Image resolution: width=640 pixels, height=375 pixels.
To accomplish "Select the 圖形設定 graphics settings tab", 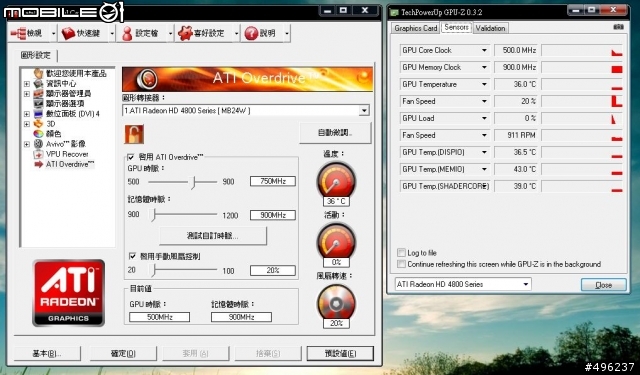I will 36,55.
